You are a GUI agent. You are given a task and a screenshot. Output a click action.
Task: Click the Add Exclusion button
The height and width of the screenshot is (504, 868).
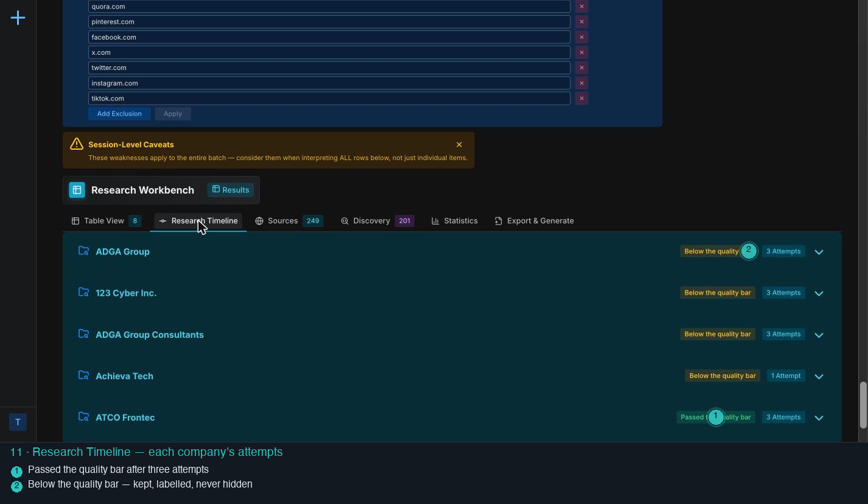[x=119, y=114]
